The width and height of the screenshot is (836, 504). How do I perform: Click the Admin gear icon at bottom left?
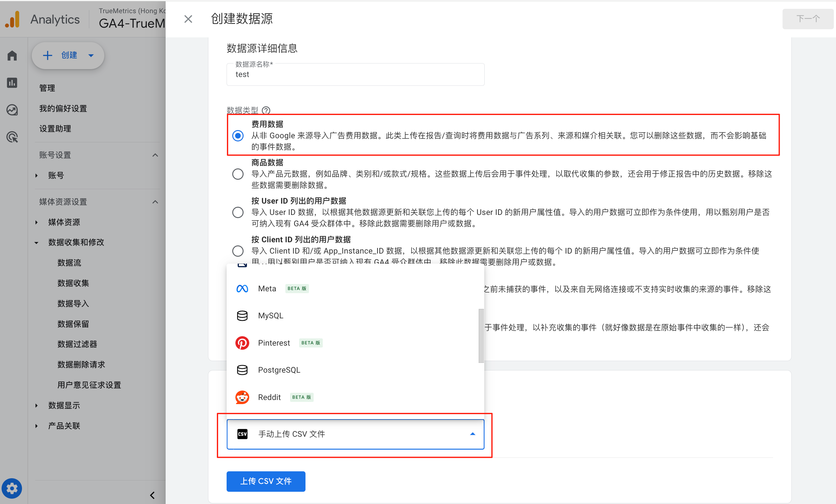coord(12,488)
